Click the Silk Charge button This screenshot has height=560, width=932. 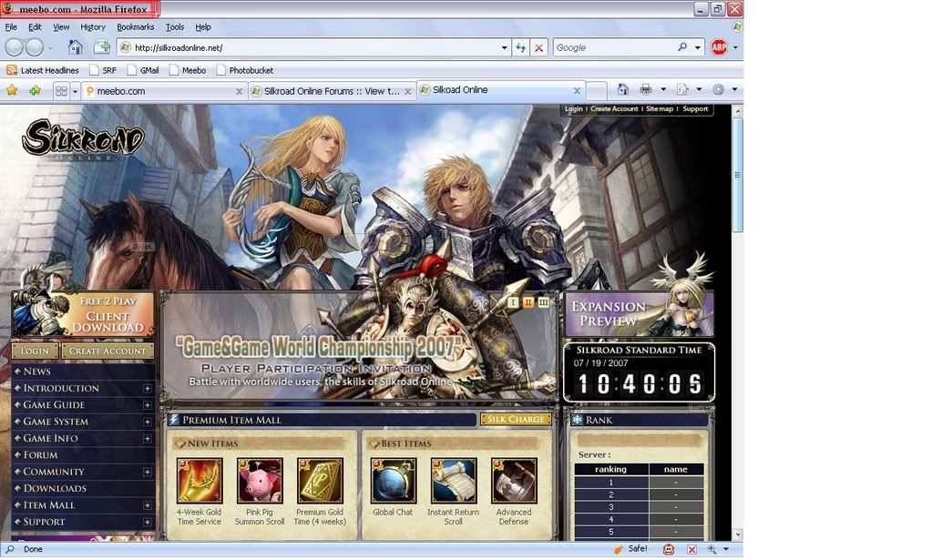[x=516, y=420]
